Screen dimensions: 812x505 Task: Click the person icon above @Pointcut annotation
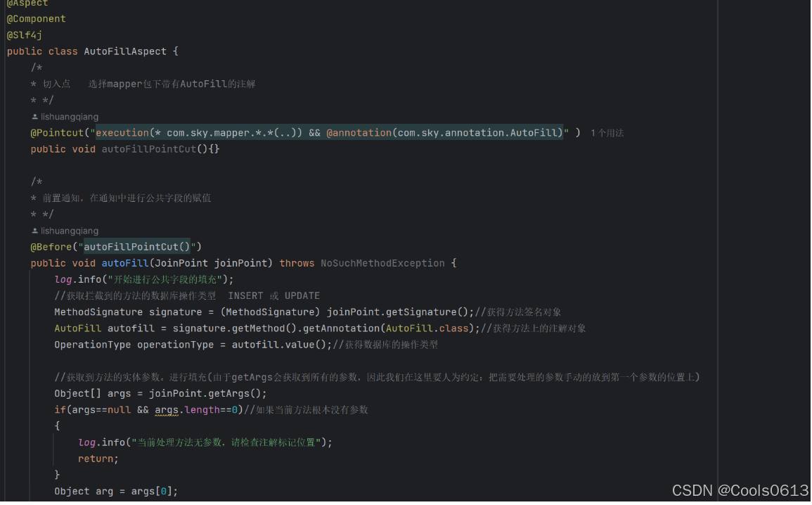pyautogui.click(x=34, y=117)
